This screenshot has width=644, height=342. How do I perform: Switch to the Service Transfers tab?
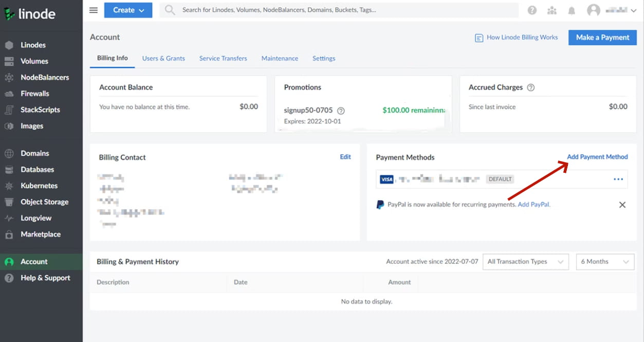tap(223, 59)
